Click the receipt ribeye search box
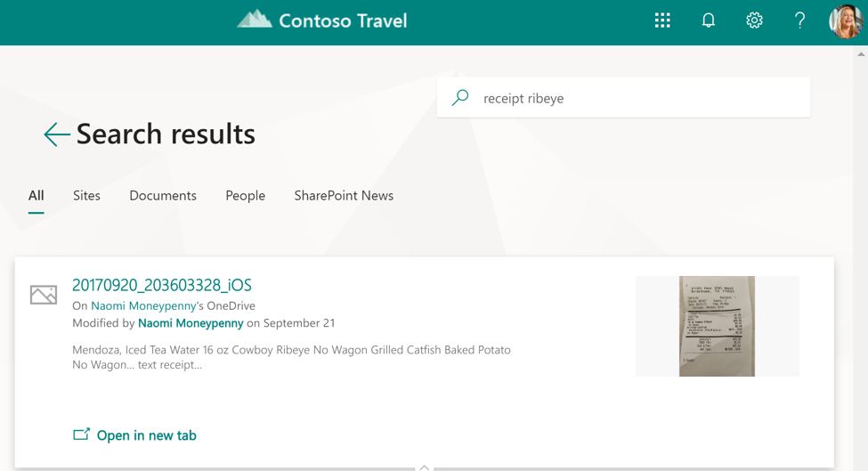868x471 pixels. tap(623, 97)
